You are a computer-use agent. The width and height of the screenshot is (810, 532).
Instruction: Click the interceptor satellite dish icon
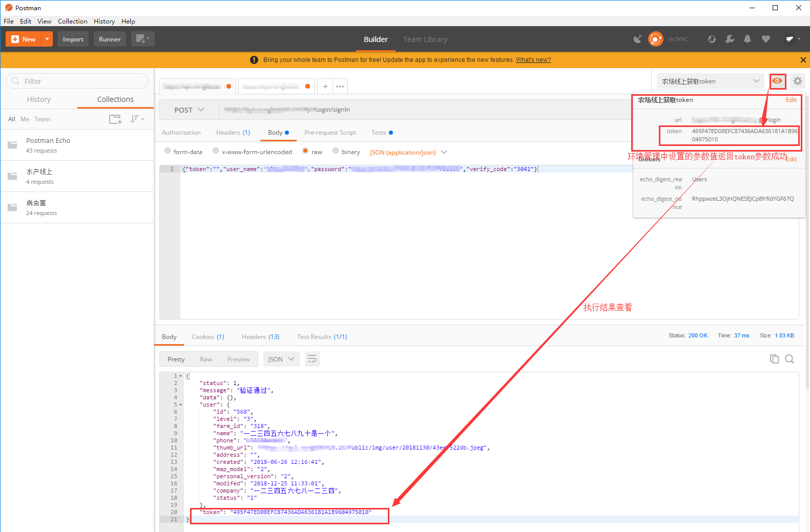(x=637, y=39)
